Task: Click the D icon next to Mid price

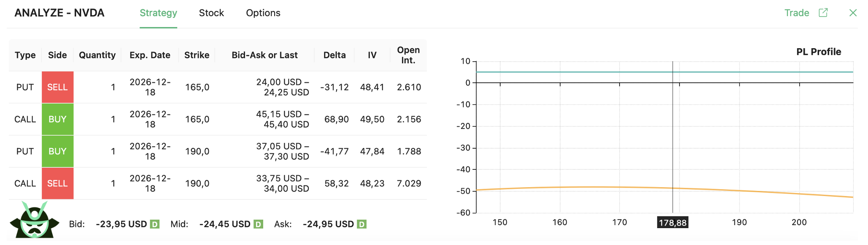Action: [x=258, y=224]
